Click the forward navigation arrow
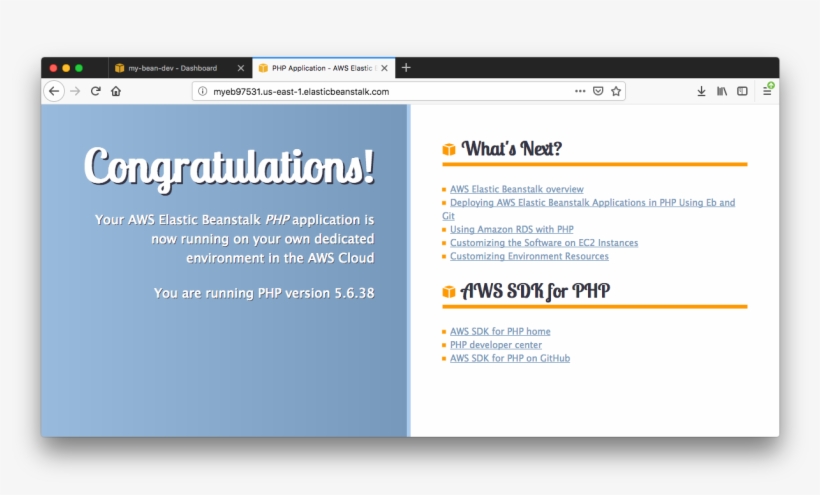 pos(75,91)
